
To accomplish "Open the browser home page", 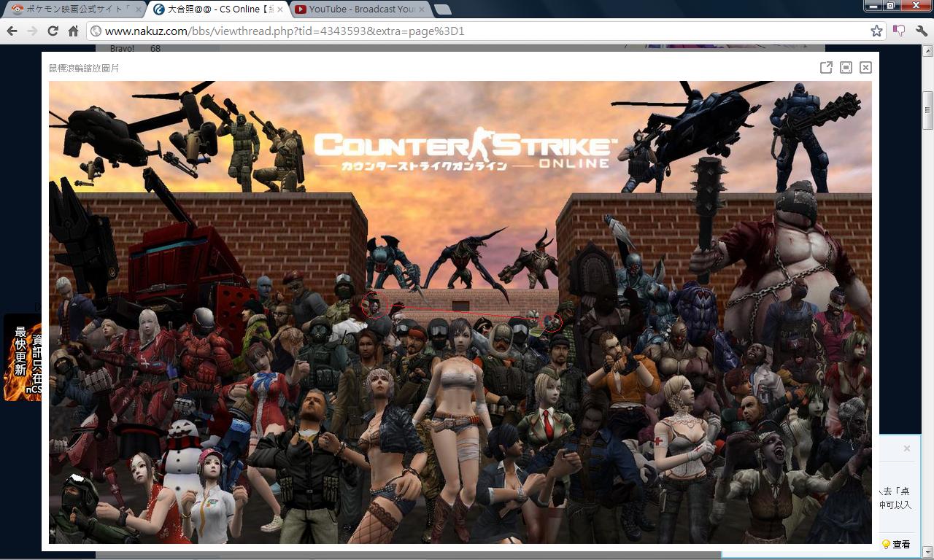I will click(x=73, y=31).
